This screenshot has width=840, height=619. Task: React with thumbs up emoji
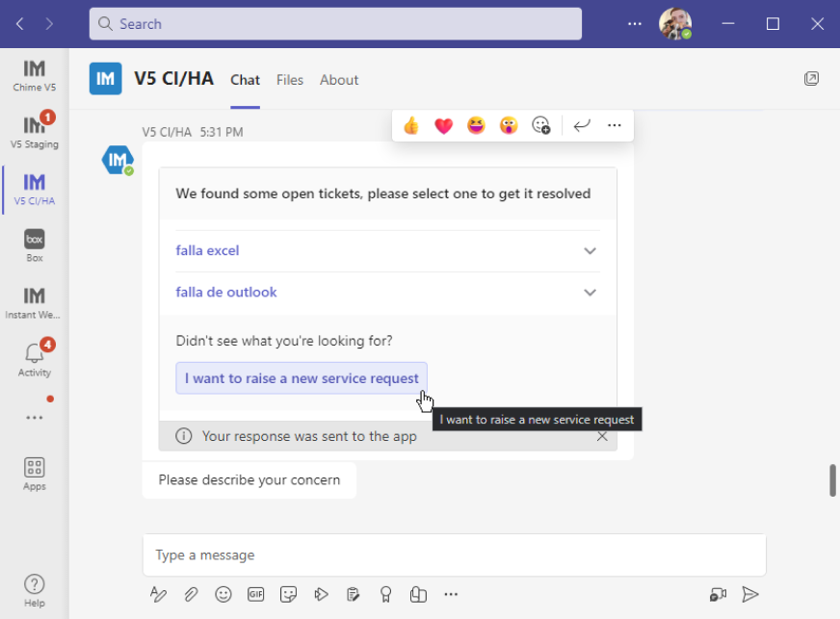coord(411,126)
